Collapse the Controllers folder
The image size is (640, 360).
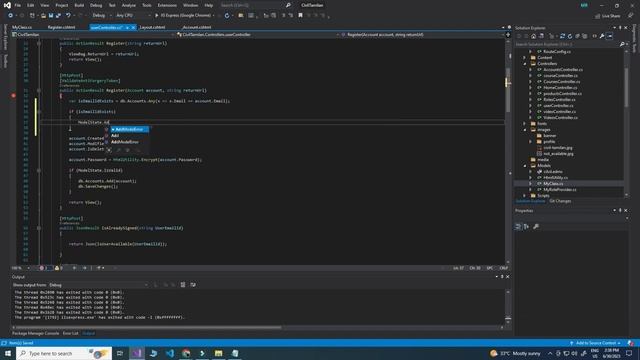pos(525,64)
